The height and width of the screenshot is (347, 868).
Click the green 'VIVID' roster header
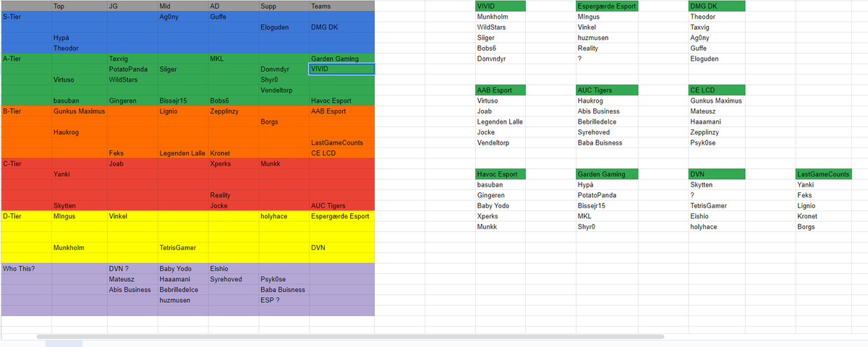[500, 6]
